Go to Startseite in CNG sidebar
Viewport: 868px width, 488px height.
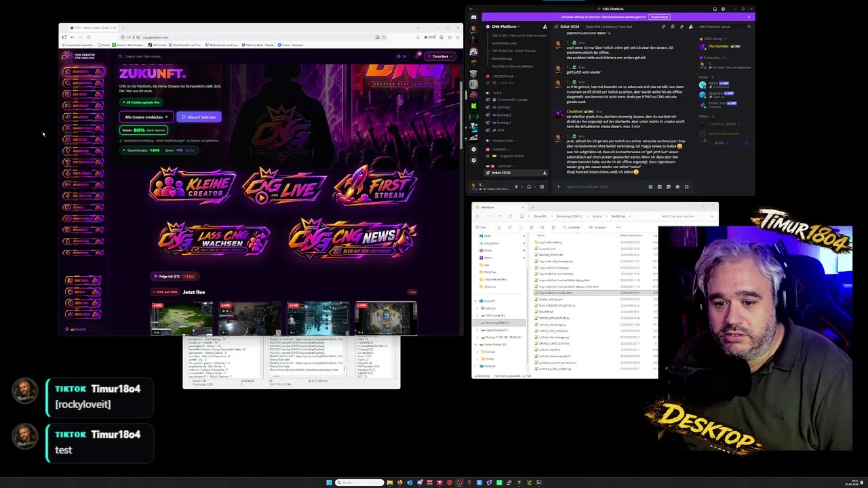click(x=83, y=72)
